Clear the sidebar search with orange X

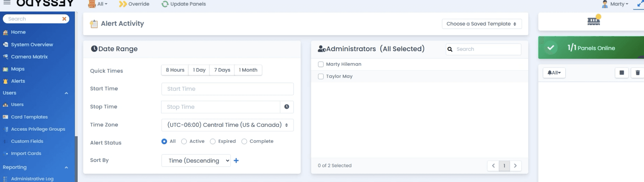click(x=64, y=19)
